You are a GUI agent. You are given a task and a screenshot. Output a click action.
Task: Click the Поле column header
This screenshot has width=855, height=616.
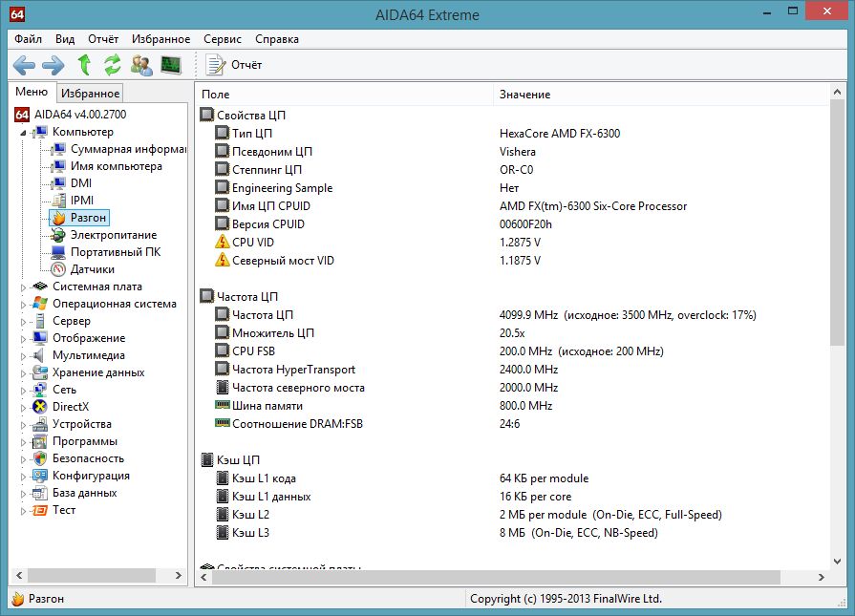point(345,95)
